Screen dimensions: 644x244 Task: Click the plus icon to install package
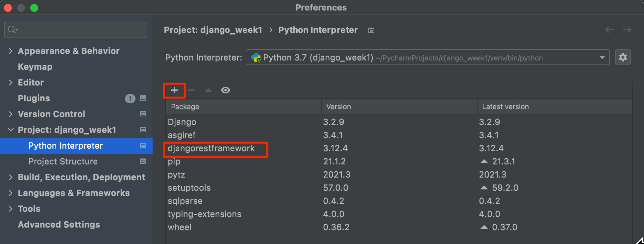click(174, 90)
